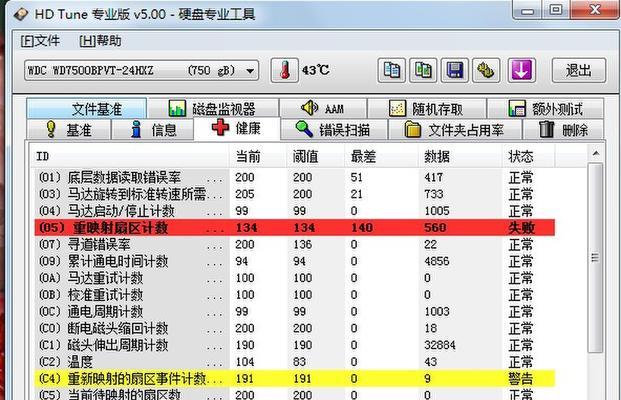Screen dimensions: 621x400
Task: Click the ID column header
Action: click(130, 156)
